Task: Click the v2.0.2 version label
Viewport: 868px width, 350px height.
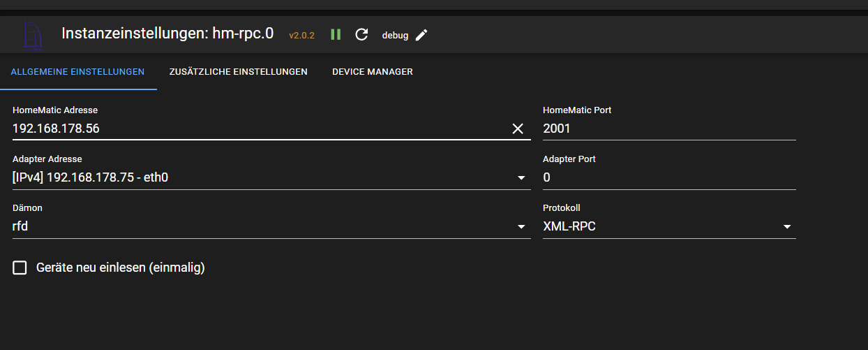Action: pos(302,35)
